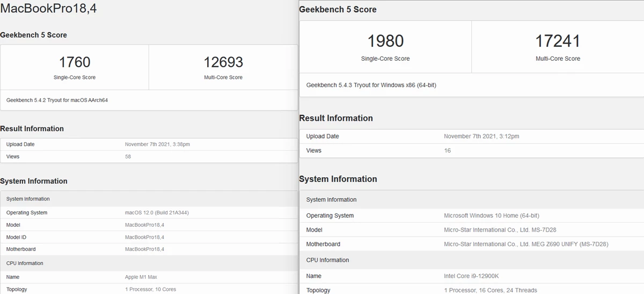Image resolution: width=644 pixels, height=294 pixels.
Task: Click the Mac result's bold System Information heading
Action: pos(34,181)
